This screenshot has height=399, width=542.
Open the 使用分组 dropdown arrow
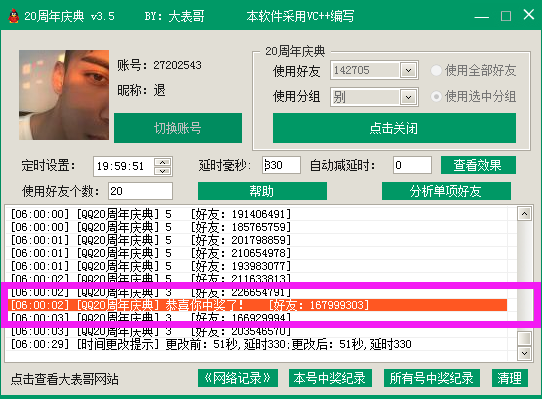(408, 97)
